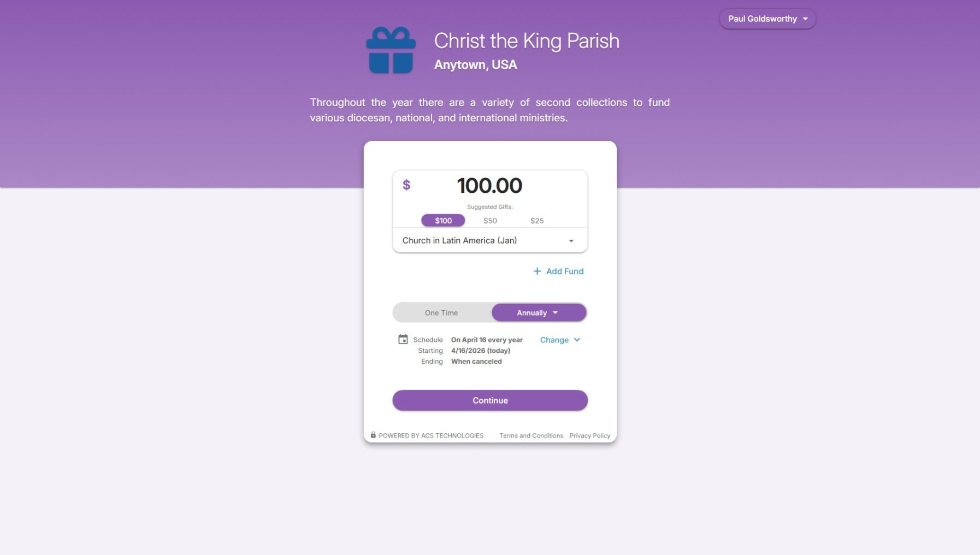Viewport: 980px width, 555px height.
Task: Open the Terms and Conditions link
Action: [x=531, y=435]
